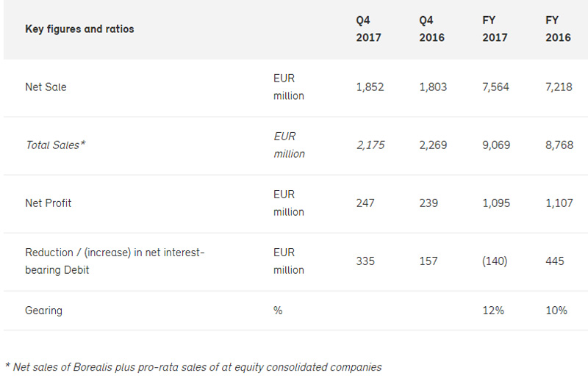Select the Gearing FY 2017 value 12%
Screen dimensions: 588x381
(x=493, y=311)
